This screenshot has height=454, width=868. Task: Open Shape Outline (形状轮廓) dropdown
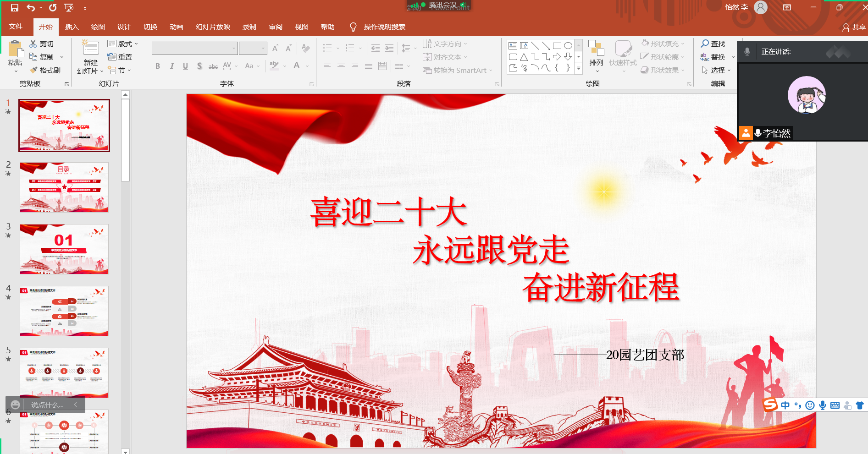[663, 57]
